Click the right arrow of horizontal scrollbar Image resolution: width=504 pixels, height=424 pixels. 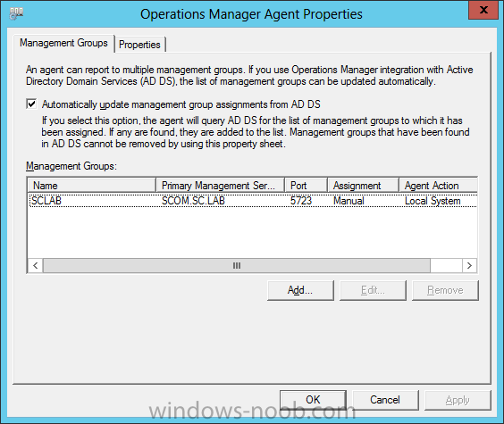coord(469,266)
